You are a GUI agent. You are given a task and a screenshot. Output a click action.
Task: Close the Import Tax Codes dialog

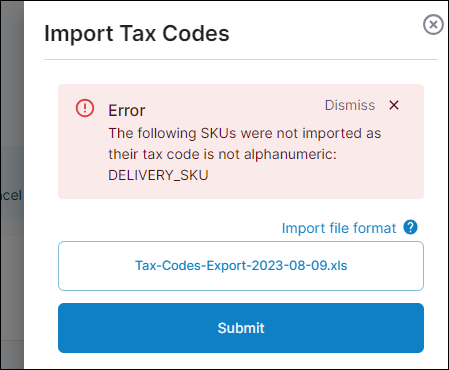pyautogui.click(x=433, y=24)
